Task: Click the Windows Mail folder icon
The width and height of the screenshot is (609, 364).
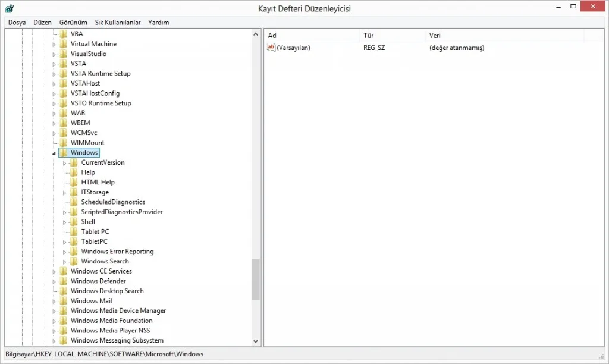Action: pos(63,301)
